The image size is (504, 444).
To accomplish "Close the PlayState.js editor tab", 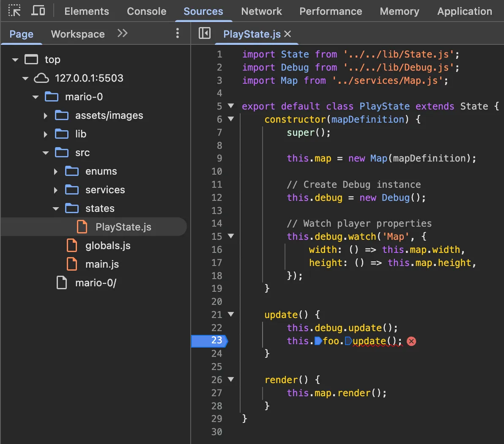I will pyautogui.click(x=288, y=34).
